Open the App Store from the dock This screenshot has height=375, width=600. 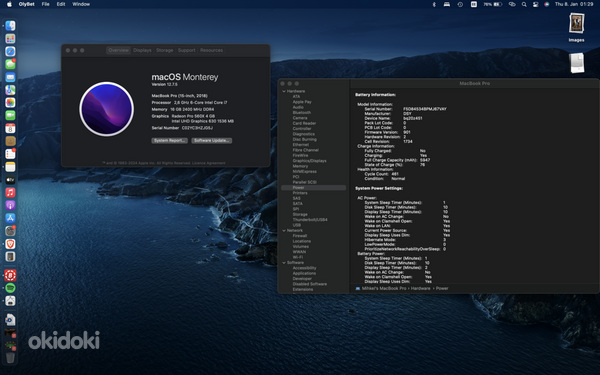(x=10, y=218)
